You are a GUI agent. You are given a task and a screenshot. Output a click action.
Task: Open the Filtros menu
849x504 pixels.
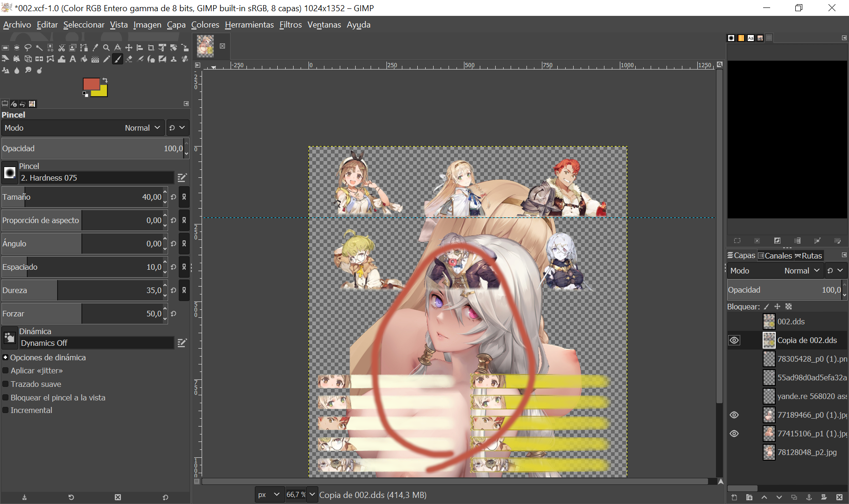click(291, 25)
